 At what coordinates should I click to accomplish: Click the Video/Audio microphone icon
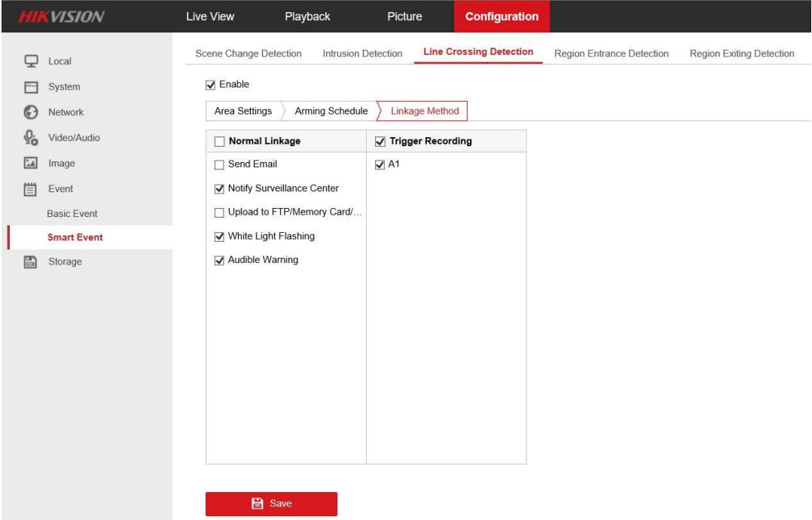tap(32, 138)
